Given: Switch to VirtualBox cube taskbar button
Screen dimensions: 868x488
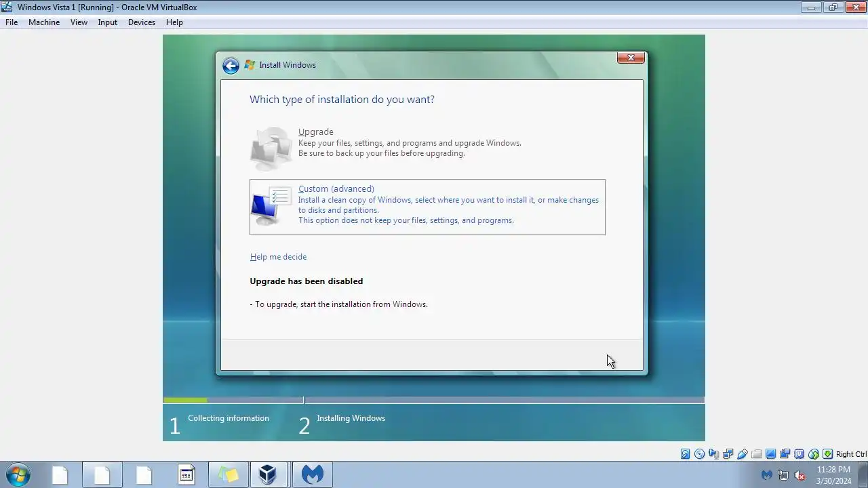Looking at the screenshot, I should click(x=270, y=474).
